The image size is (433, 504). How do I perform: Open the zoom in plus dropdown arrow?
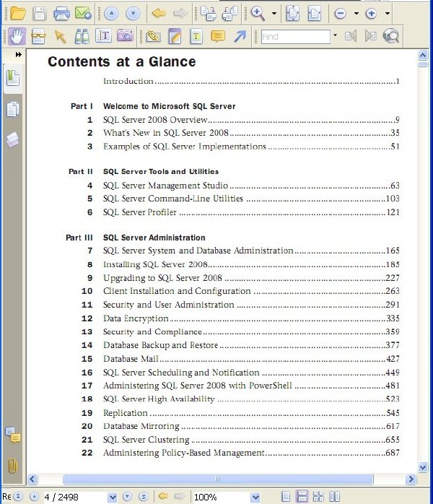click(388, 14)
